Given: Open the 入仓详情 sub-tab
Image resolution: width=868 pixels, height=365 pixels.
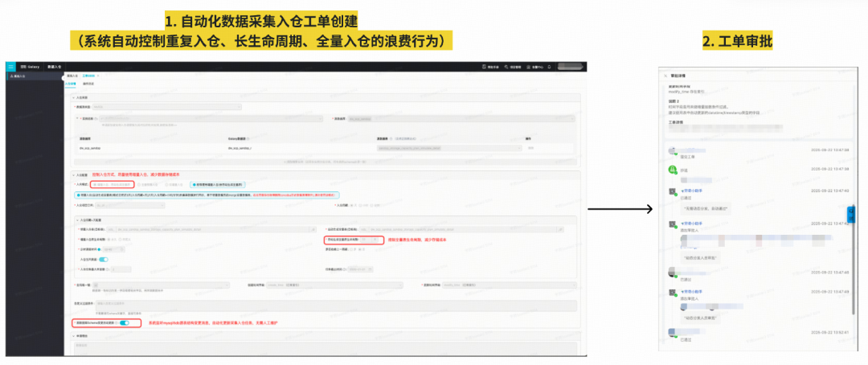Looking at the screenshot, I should tap(70, 84).
